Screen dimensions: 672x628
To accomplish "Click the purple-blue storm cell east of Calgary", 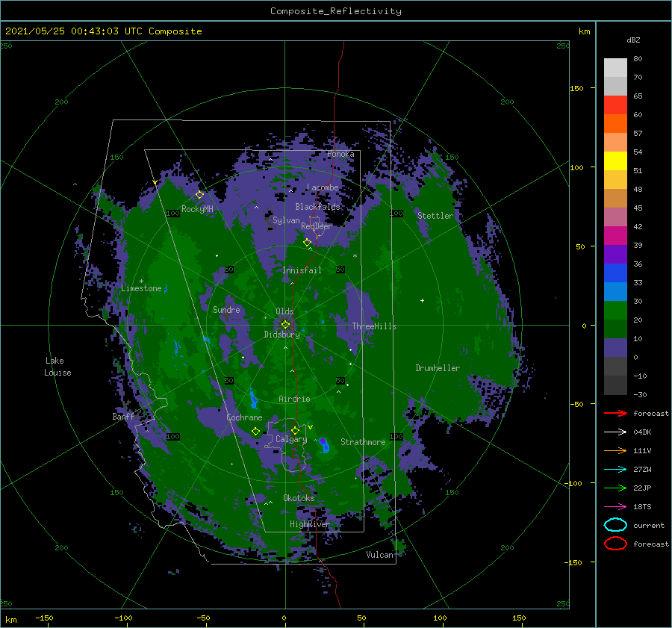I will click(324, 445).
